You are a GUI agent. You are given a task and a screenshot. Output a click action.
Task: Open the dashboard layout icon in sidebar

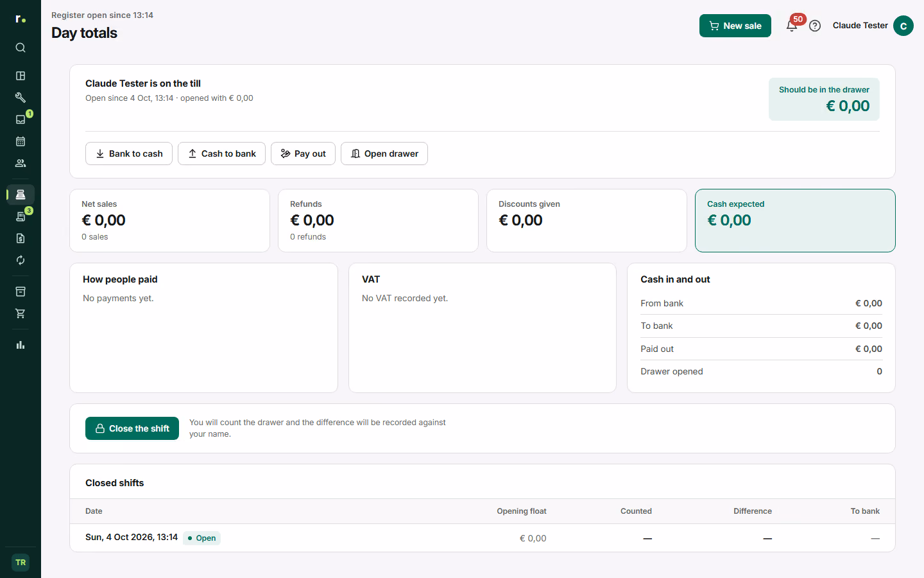tap(21, 76)
